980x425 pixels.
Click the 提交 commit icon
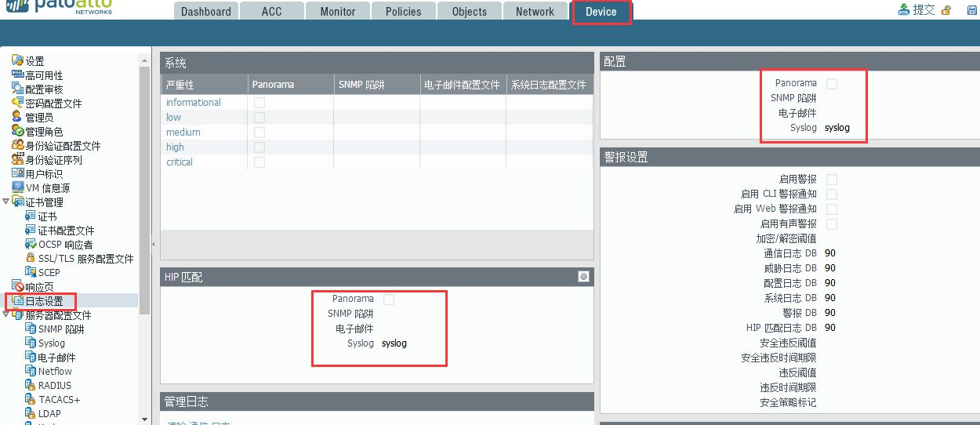coord(904,10)
